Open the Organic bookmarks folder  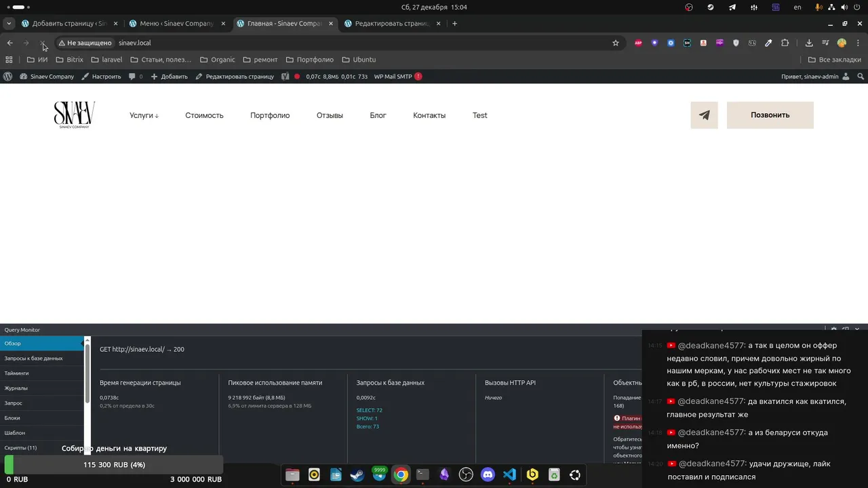(218, 60)
